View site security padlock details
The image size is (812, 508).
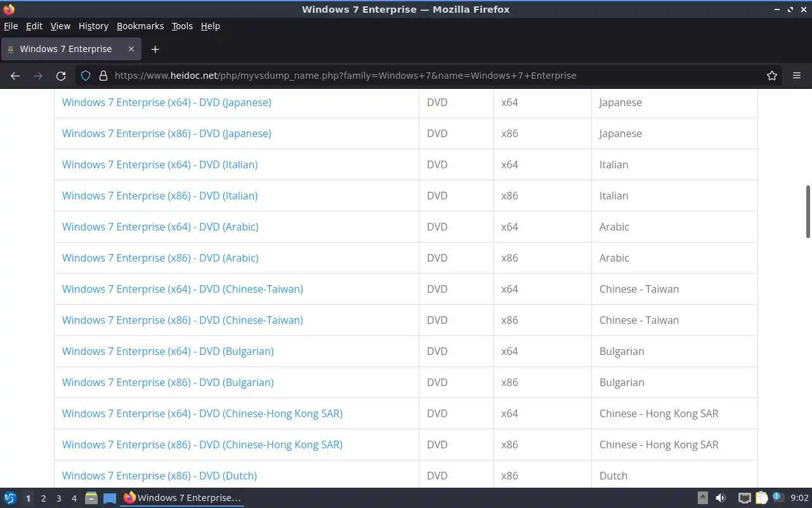[x=103, y=76]
